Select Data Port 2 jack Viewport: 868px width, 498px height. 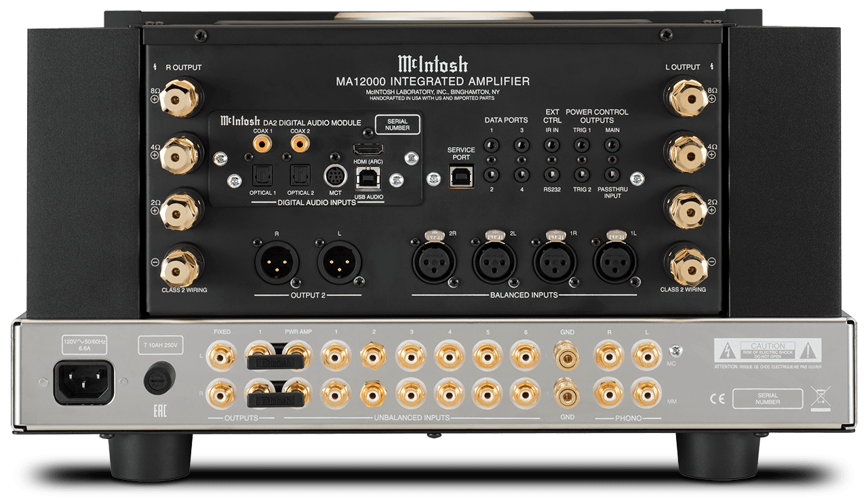(491, 175)
